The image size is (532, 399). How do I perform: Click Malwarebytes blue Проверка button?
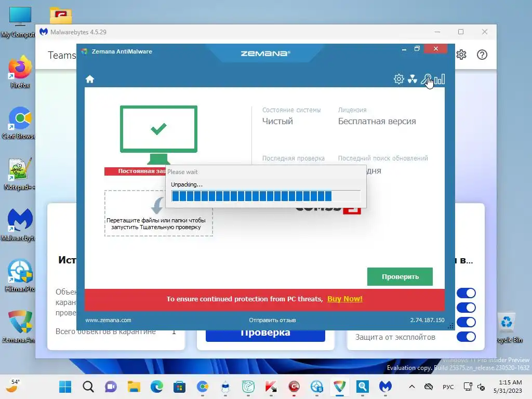click(265, 335)
